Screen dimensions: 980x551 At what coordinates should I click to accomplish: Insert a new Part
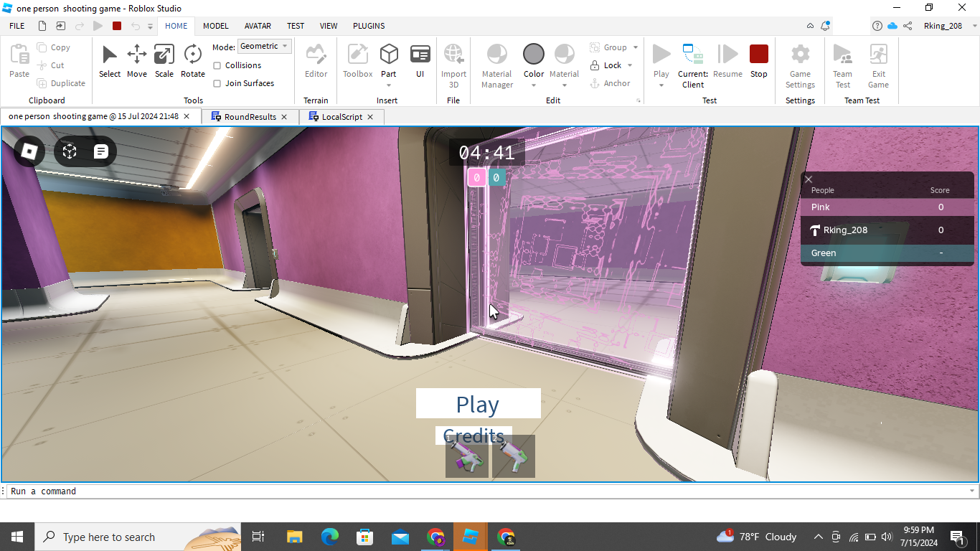[x=389, y=55]
